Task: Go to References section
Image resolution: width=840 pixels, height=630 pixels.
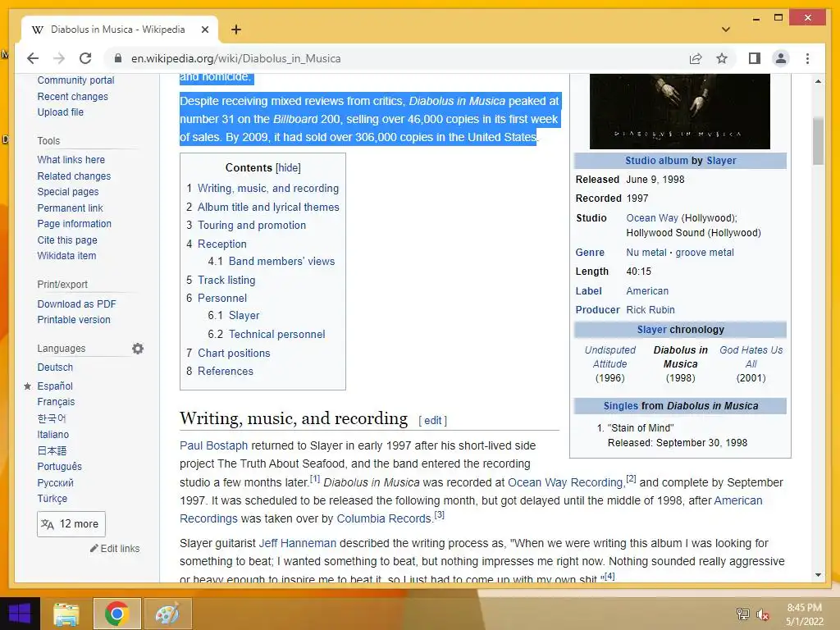Action: 225,371
